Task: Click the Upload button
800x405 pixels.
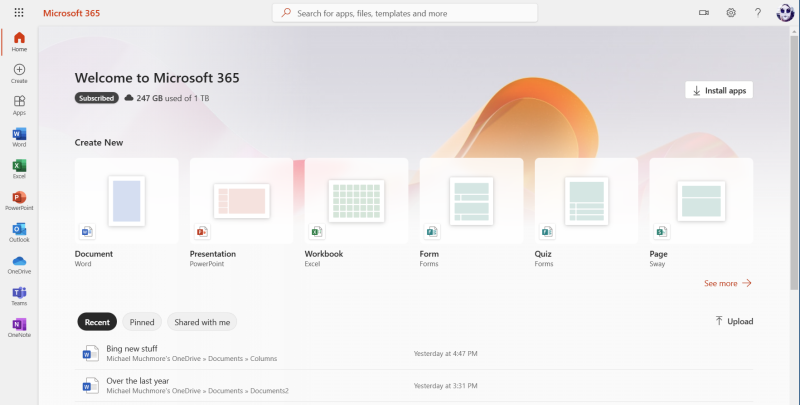Action: 733,321
